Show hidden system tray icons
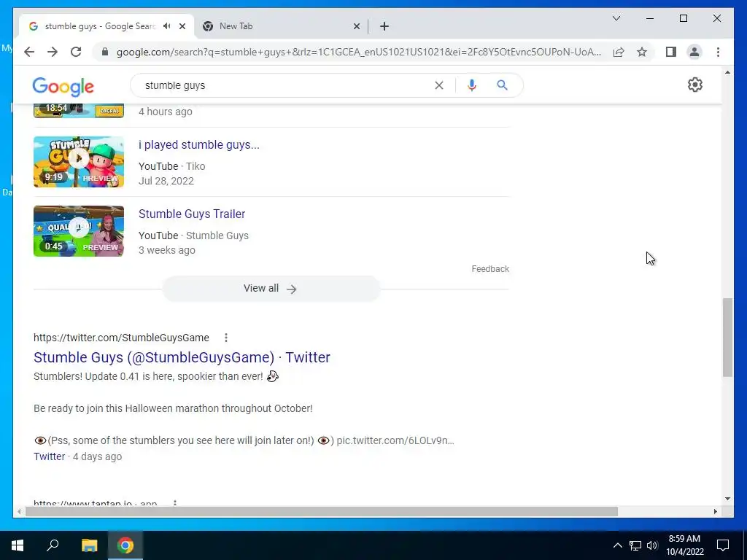 click(617, 545)
